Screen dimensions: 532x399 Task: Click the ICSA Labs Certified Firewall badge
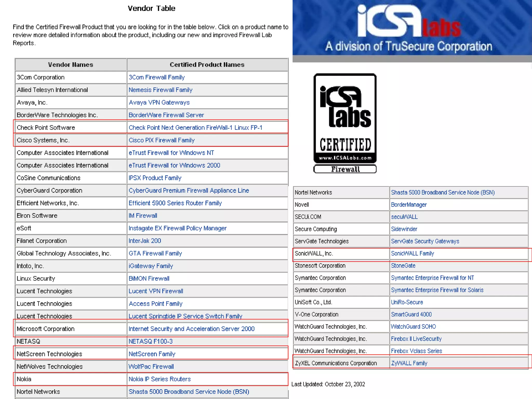[345, 123]
